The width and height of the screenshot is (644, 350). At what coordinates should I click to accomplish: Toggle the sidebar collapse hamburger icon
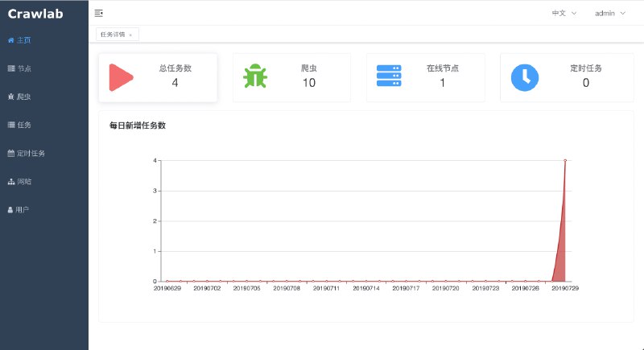(99, 13)
